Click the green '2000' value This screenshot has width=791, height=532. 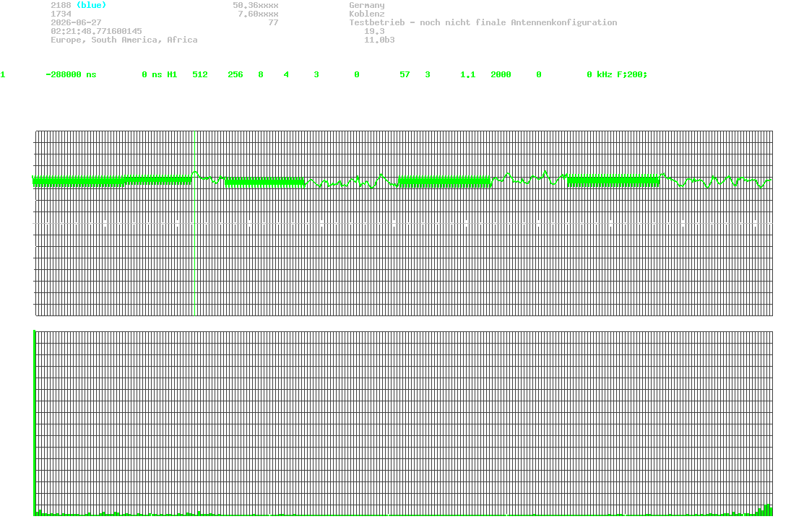click(x=501, y=74)
